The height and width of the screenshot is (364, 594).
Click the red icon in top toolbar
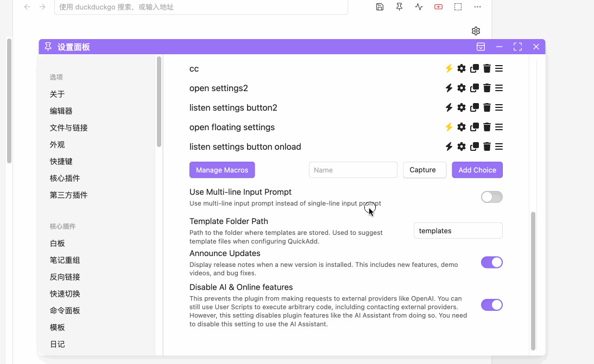(438, 7)
